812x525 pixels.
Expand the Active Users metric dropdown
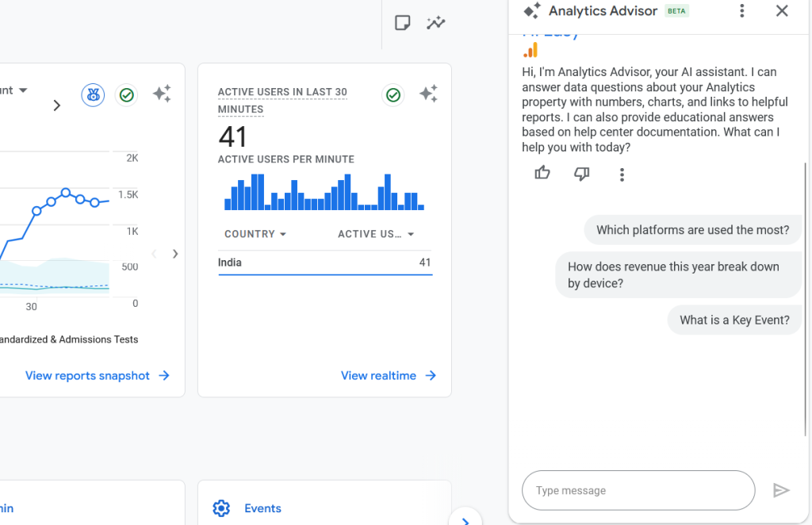[376, 234]
